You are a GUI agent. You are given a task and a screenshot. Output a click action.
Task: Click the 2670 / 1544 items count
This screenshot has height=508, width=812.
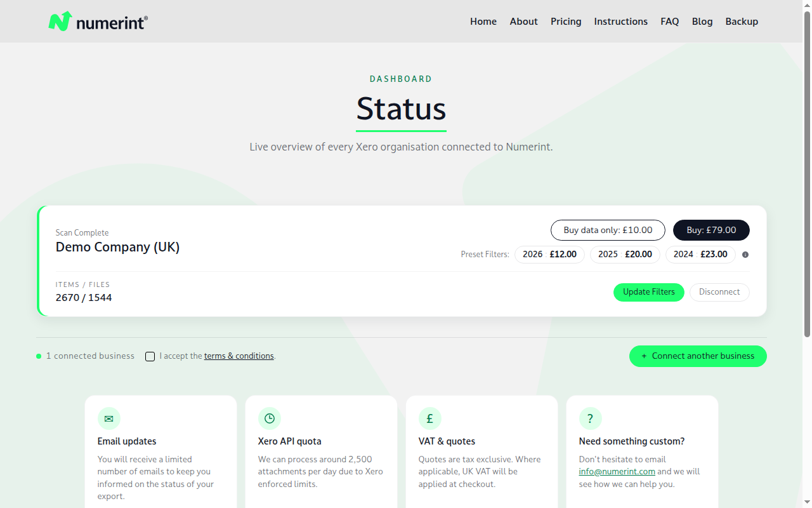84,297
